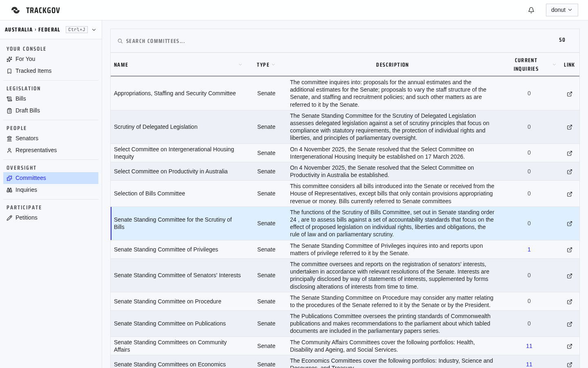The width and height of the screenshot is (588, 368).
Task: Open the 11 inquiries link for Economics committees
Action: click(x=529, y=364)
